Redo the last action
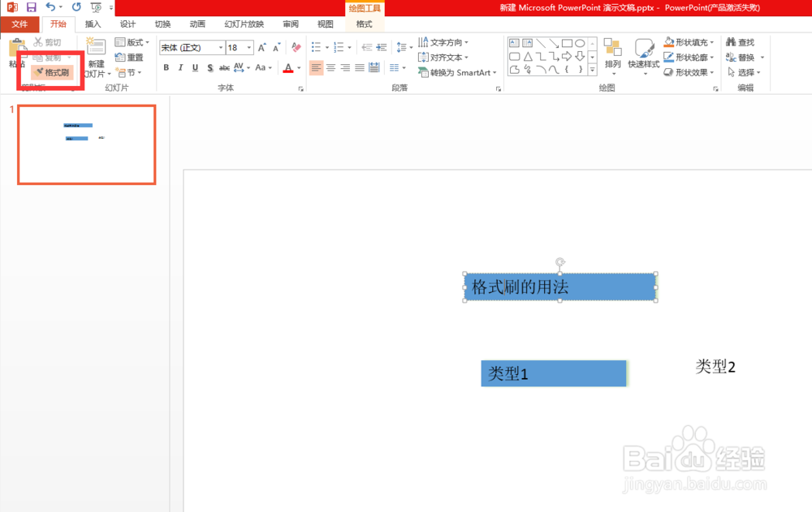This screenshot has height=512, width=812. (76, 7)
